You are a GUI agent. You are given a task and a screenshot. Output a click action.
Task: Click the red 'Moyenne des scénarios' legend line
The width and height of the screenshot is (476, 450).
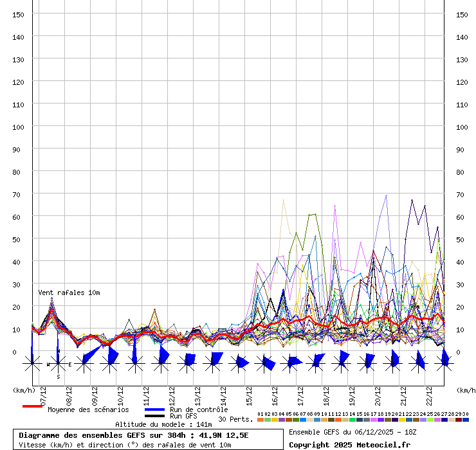(32, 407)
